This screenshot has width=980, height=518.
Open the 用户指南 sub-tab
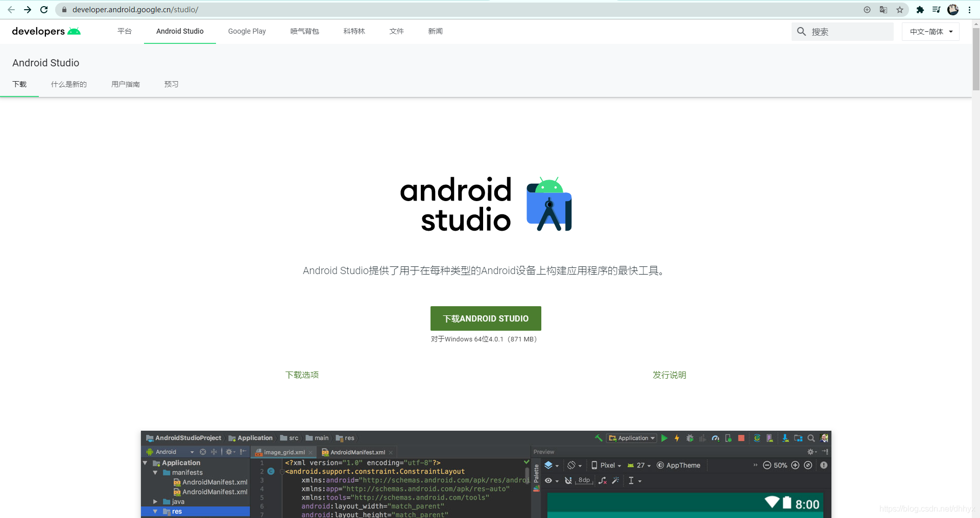coord(126,84)
